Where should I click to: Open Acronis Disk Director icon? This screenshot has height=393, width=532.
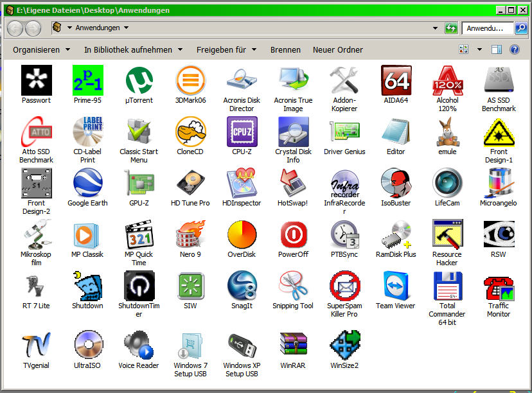coord(242,80)
